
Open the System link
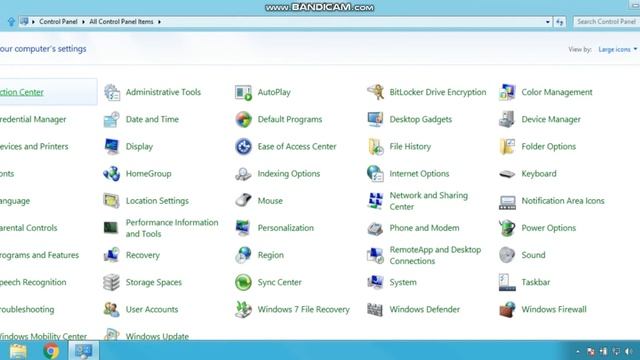(x=403, y=282)
